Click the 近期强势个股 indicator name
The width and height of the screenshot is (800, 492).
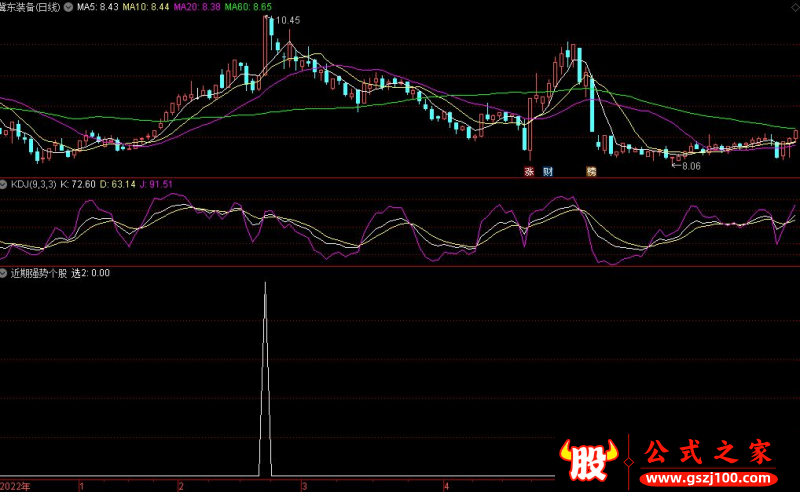pyautogui.click(x=39, y=272)
